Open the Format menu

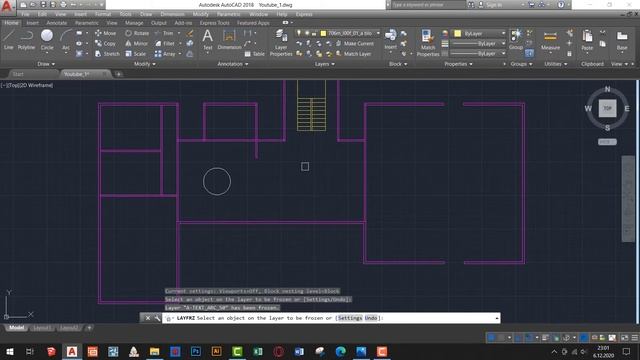coord(103,14)
